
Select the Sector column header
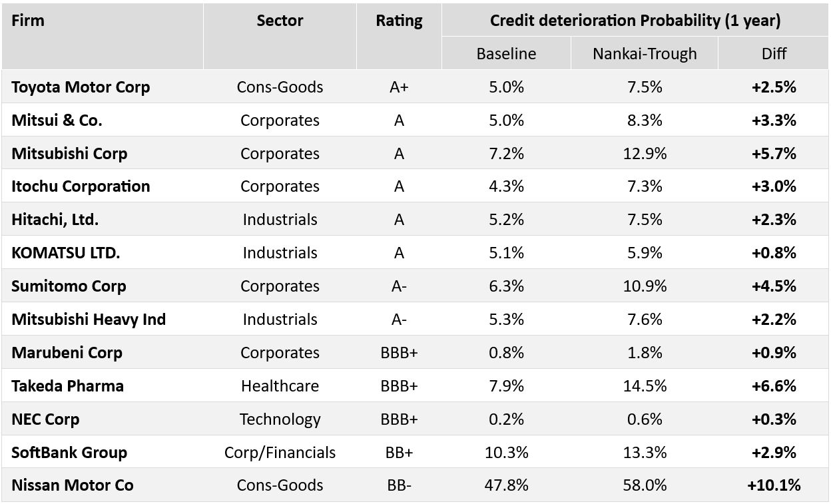point(280,21)
